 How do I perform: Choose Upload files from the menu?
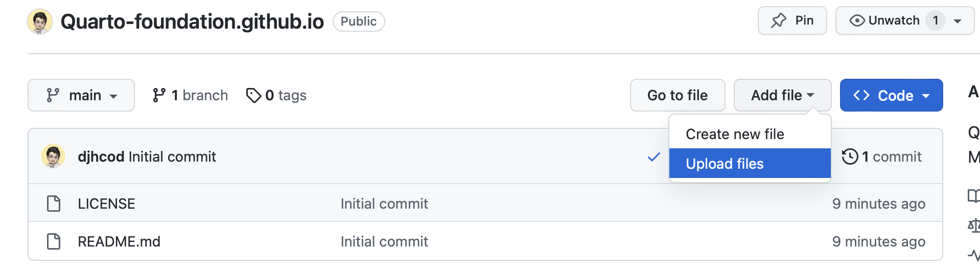click(x=725, y=164)
